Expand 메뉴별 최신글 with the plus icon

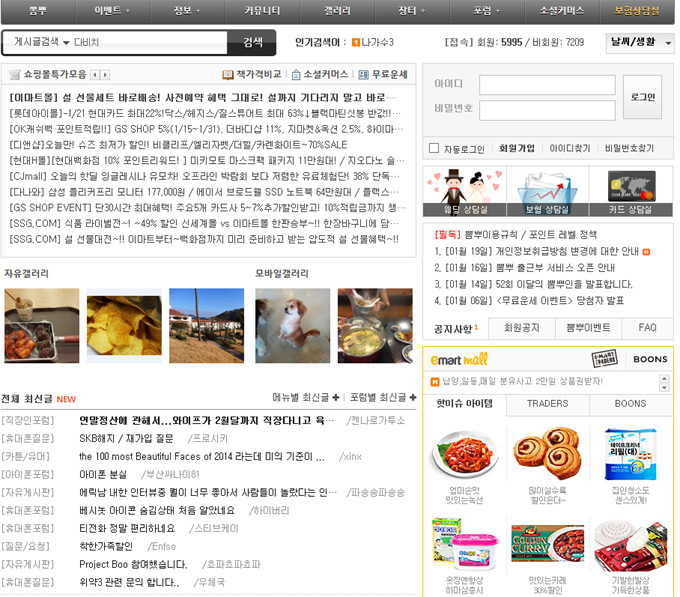click(x=336, y=397)
